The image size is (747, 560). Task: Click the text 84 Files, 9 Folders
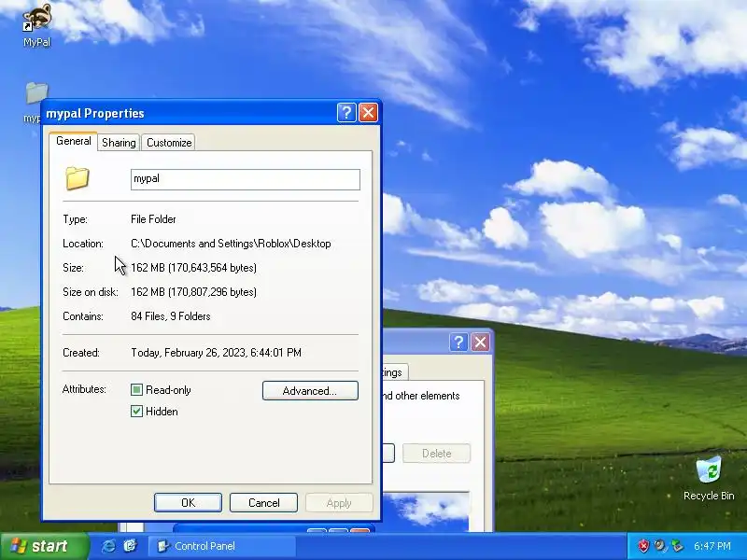tap(171, 316)
